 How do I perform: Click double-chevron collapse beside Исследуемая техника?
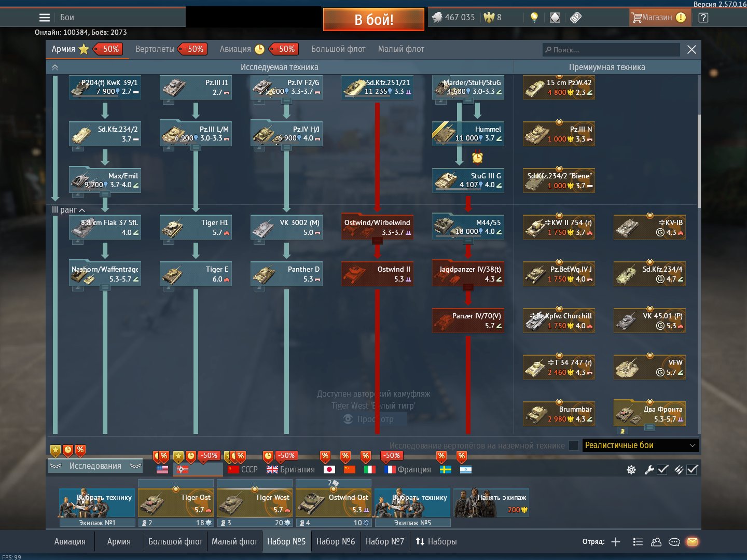[x=55, y=67]
